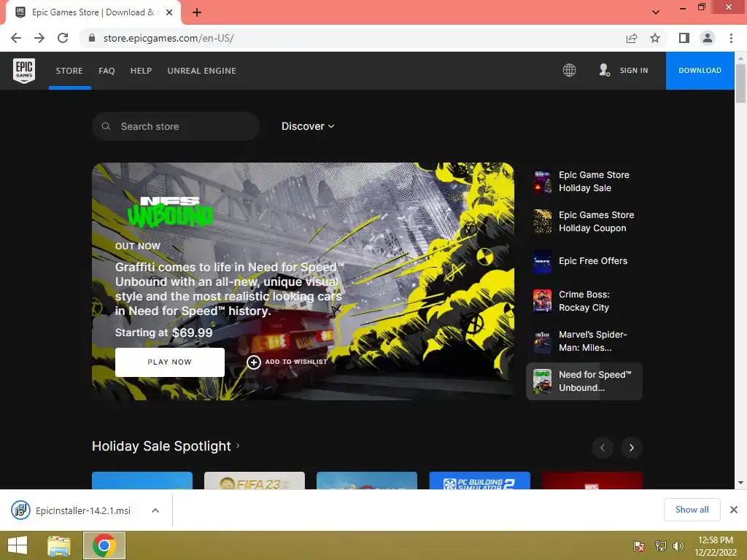Screen dimensions: 747x560
Task: Open Chrome three-dot menu
Action: coord(731,38)
